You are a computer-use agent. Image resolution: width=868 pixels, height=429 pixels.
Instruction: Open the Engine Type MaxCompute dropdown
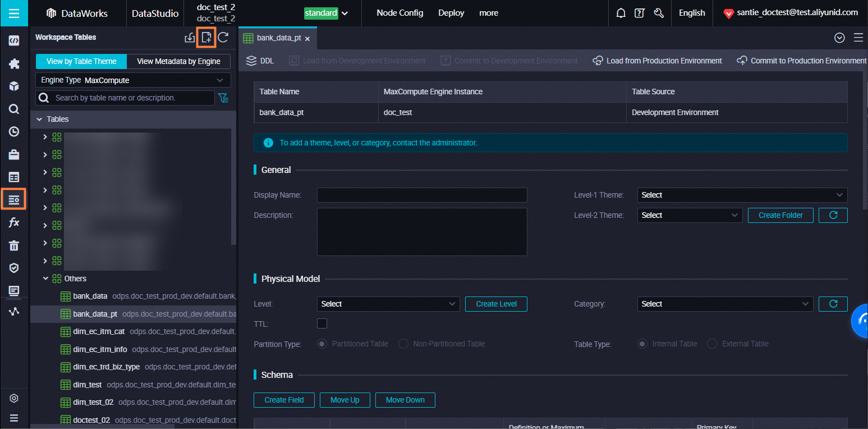click(133, 80)
